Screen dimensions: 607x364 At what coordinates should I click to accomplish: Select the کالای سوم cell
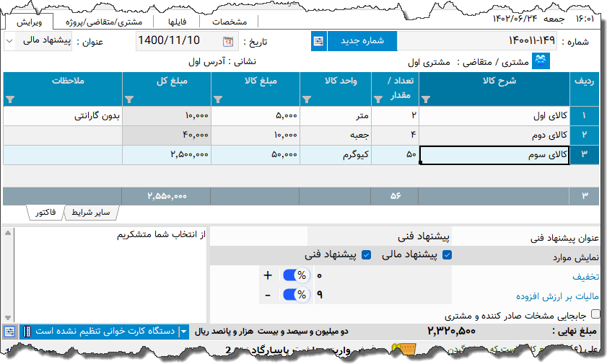[494, 155]
